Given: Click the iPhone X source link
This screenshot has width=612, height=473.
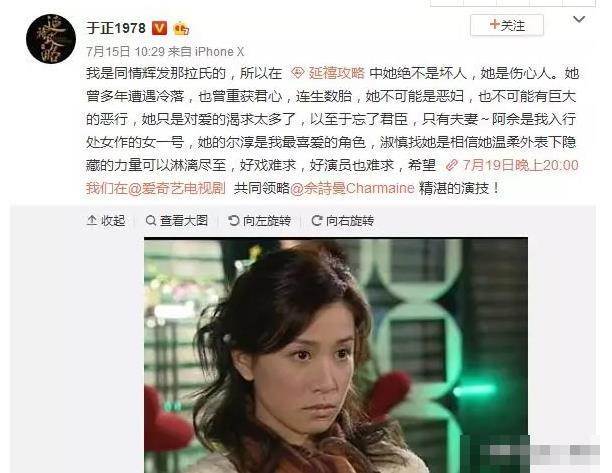Looking at the screenshot, I should point(219,51).
